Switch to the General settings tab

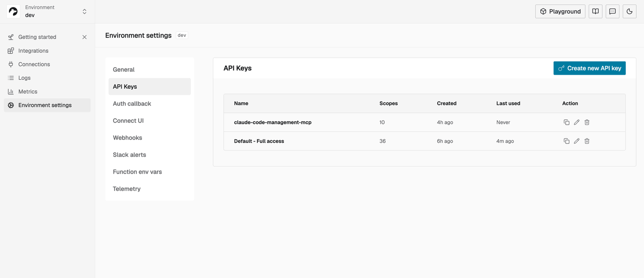[150, 69]
